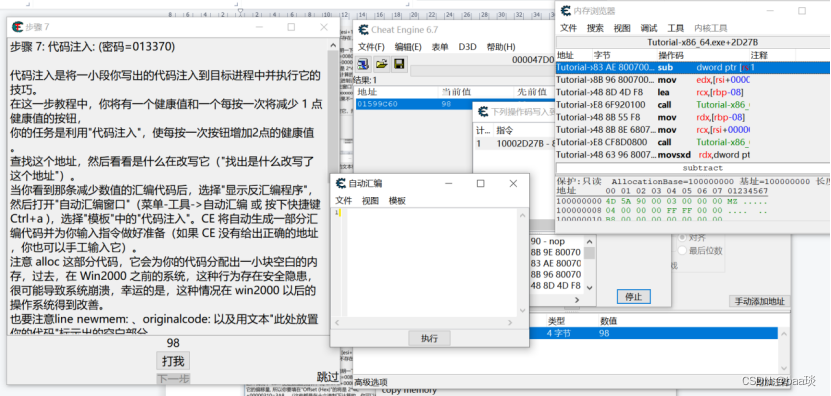The image size is (831, 396).
Task: Open 文件 menu in 内存浏览器 window
Action: 569,28
